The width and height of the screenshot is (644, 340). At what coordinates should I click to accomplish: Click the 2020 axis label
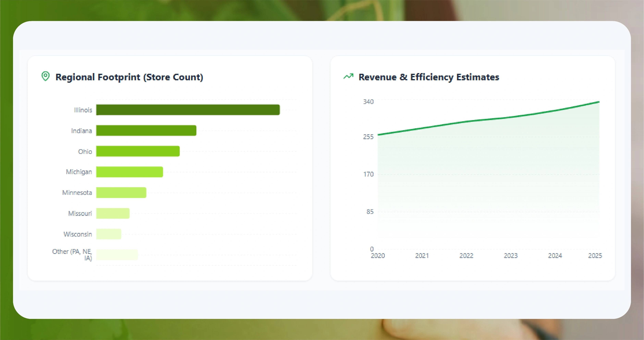378,255
